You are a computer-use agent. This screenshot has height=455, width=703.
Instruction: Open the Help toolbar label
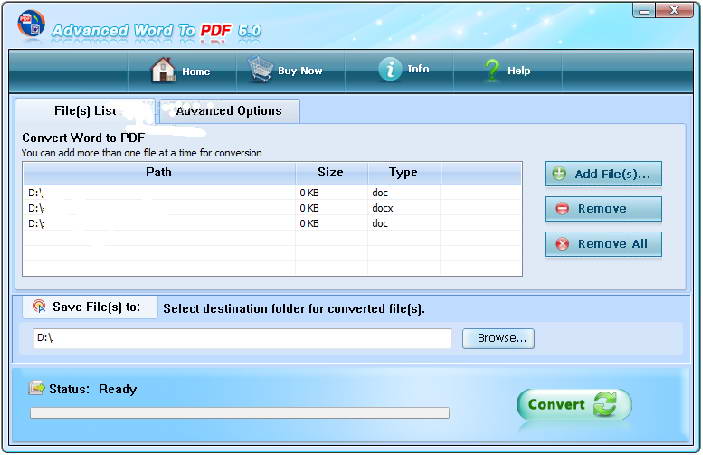[519, 70]
